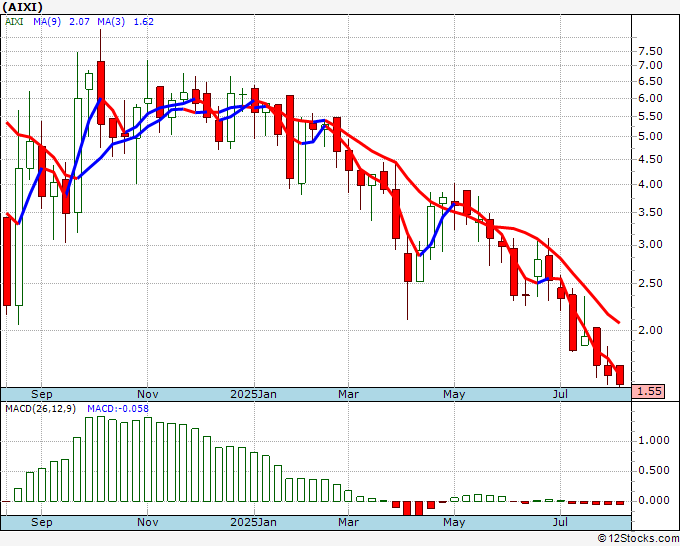Click Sep on the MACD panel axis
Screen dimensions: 680x546
42,522
